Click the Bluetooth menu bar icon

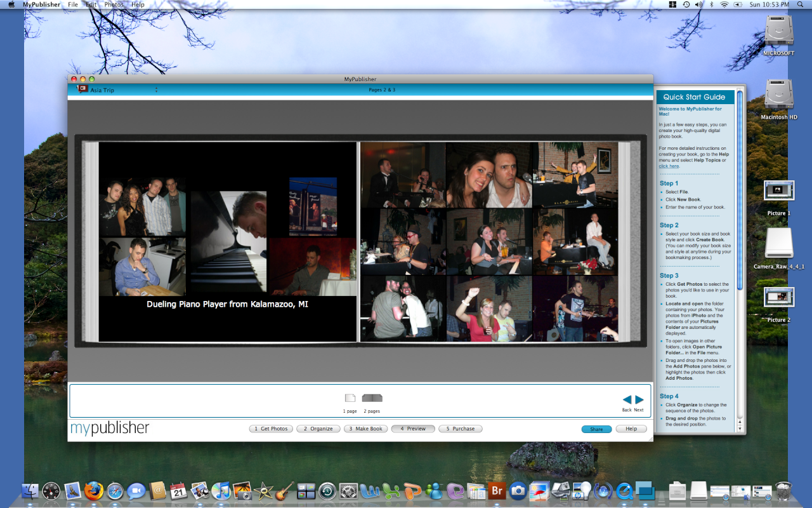(711, 4)
